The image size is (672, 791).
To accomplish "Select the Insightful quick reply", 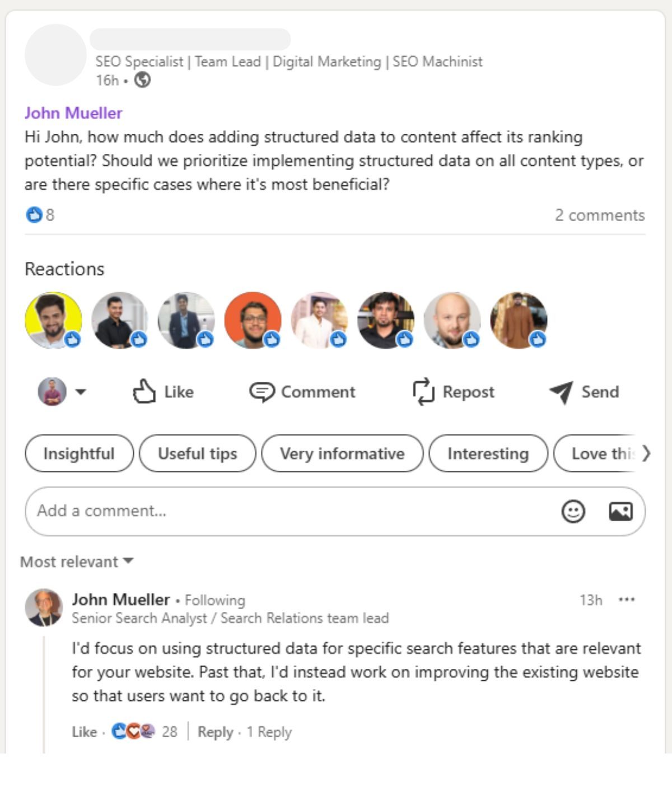I will (x=79, y=453).
